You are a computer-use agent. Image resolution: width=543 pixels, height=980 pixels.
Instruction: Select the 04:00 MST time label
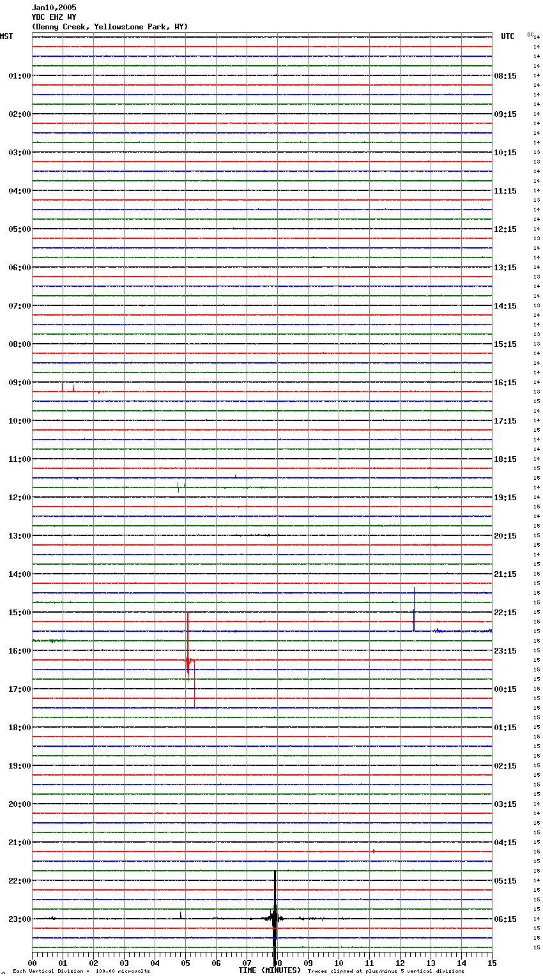(19, 191)
